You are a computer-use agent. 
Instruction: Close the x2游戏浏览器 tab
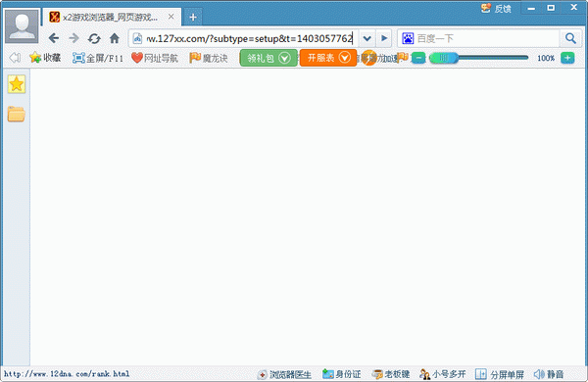coord(171,17)
